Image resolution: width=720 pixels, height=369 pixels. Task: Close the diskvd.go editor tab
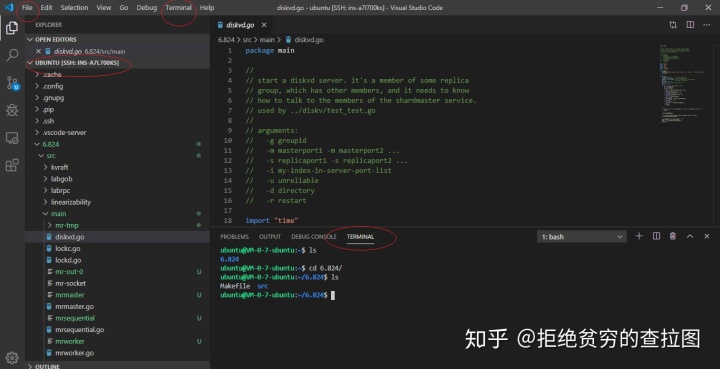[x=264, y=25]
